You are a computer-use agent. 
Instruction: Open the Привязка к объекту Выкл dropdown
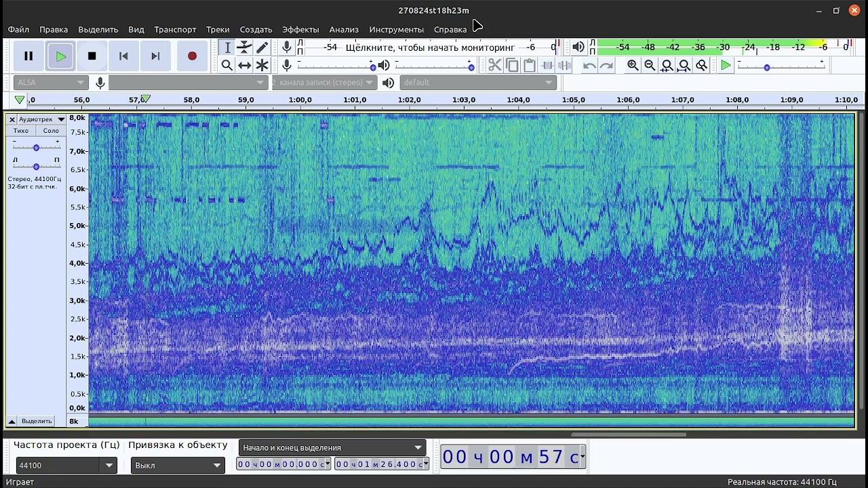[217, 466]
